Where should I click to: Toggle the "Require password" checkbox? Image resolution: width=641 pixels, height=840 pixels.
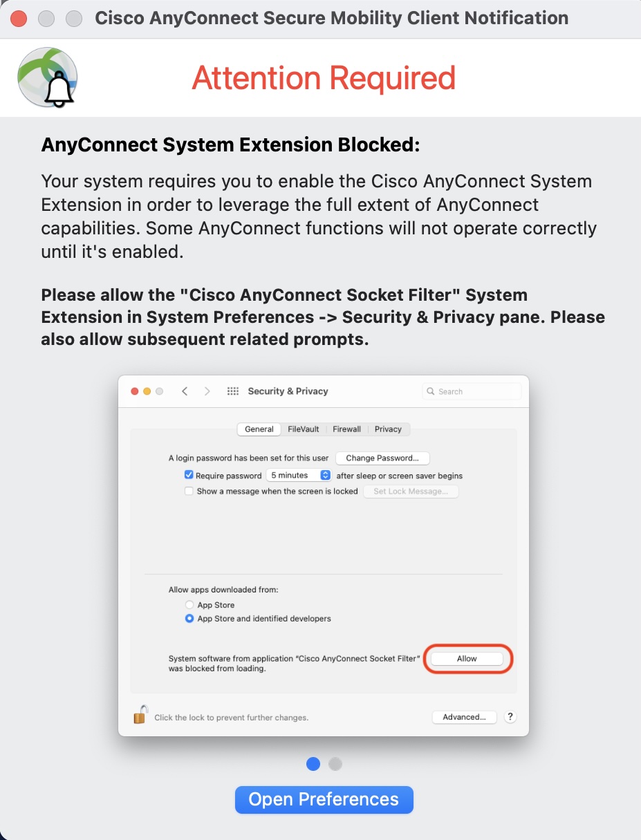[x=189, y=474]
